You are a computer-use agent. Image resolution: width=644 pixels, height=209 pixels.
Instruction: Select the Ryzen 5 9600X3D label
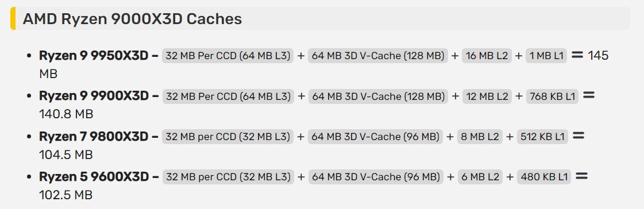[94, 177]
